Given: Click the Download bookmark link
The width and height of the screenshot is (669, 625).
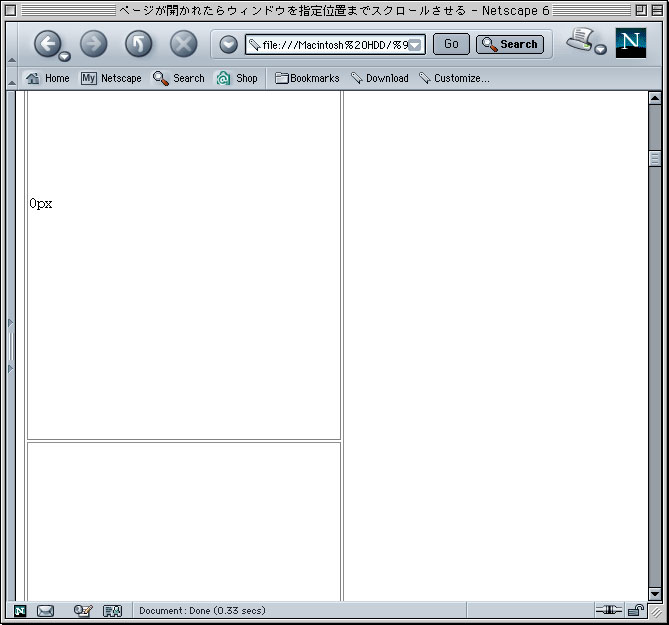Looking at the screenshot, I should [x=379, y=78].
